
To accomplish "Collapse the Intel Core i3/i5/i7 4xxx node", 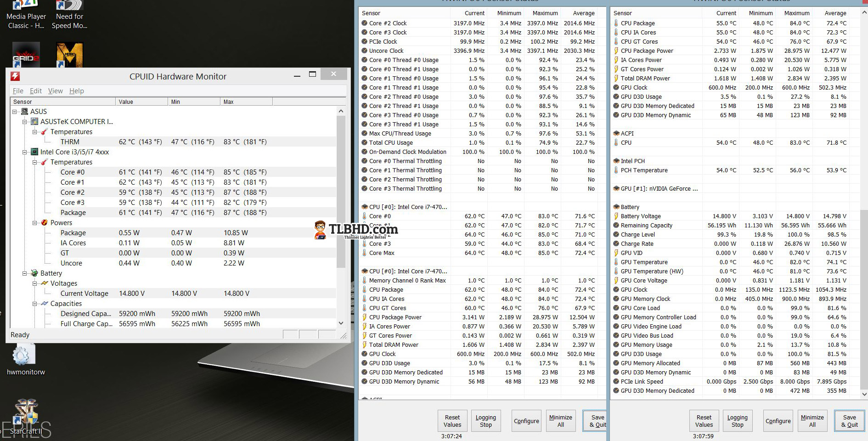I will (x=25, y=152).
